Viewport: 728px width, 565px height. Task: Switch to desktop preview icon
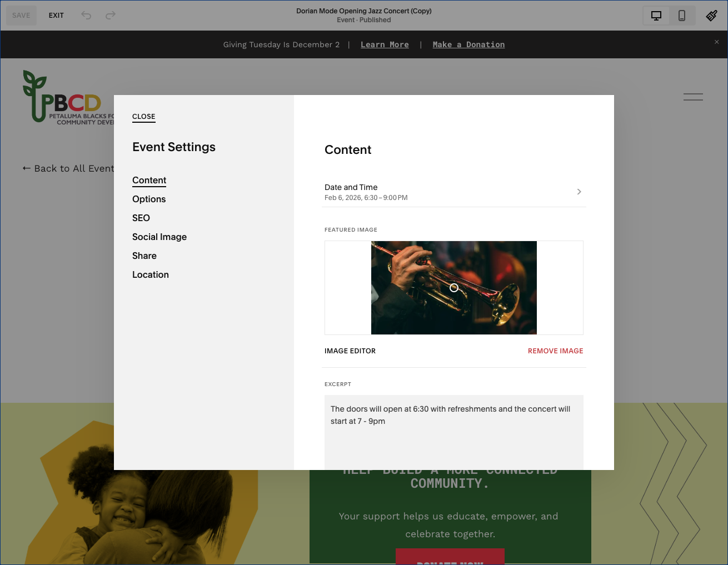(656, 16)
